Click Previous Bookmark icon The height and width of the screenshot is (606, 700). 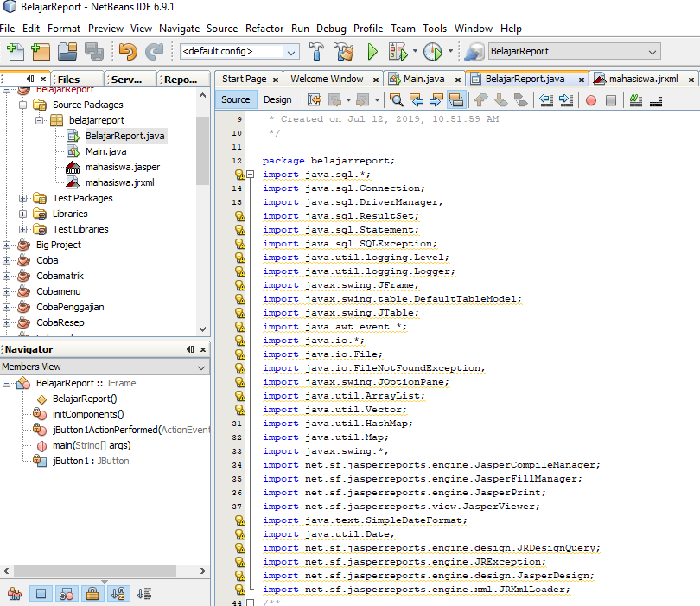coord(480,100)
